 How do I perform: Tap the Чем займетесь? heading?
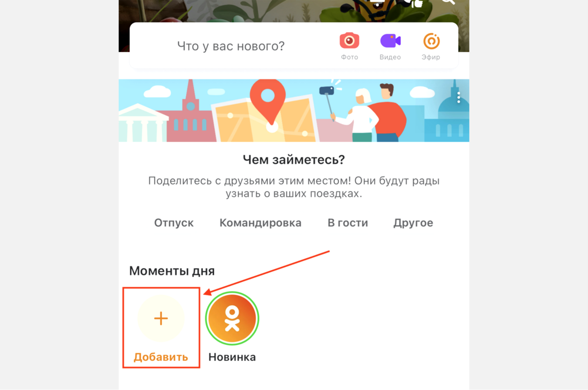tap(294, 159)
